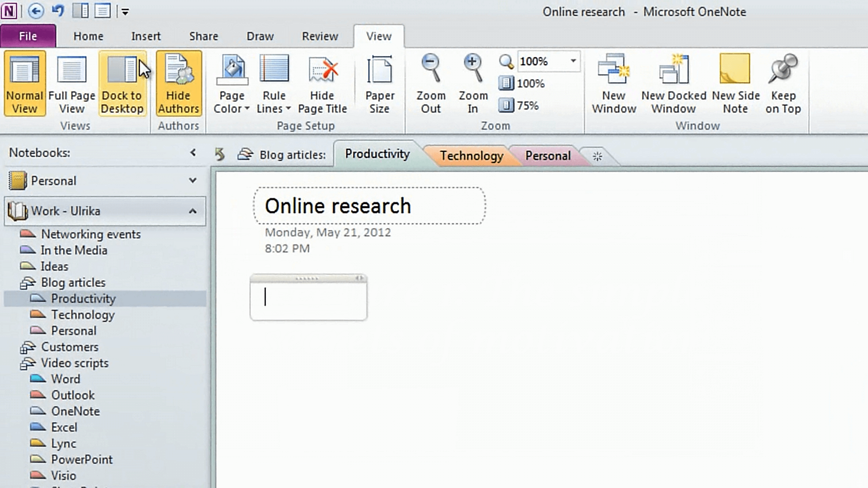Expand the Personal notebook
The image size is (868, 488).
[x=193, y=180]
